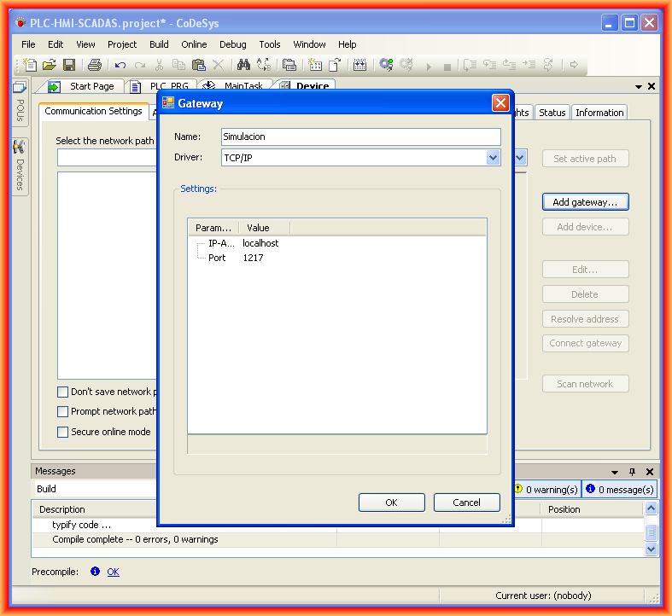This screenshot has height=616, width=672.
Task: Open the Messages panel dropdown arrow
Action: [x=614, y=472]
